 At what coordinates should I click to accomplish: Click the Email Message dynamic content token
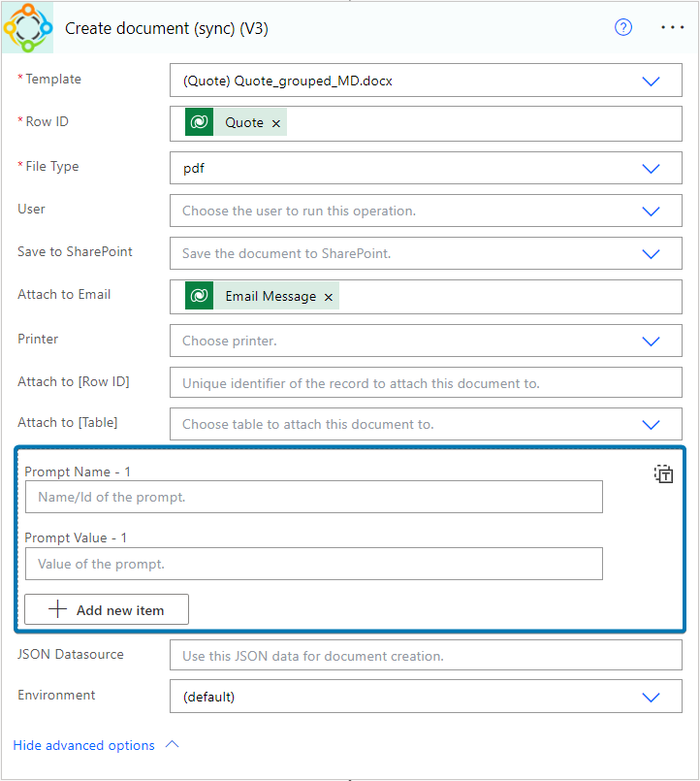[262, 296]
